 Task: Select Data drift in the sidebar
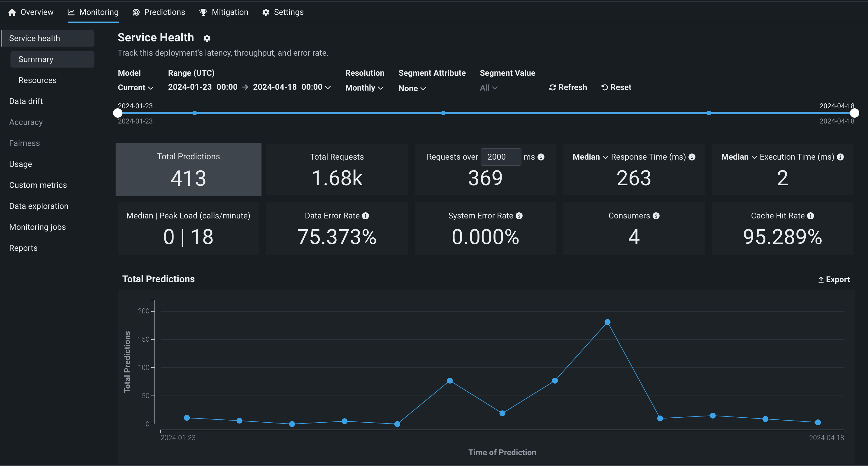26,101
